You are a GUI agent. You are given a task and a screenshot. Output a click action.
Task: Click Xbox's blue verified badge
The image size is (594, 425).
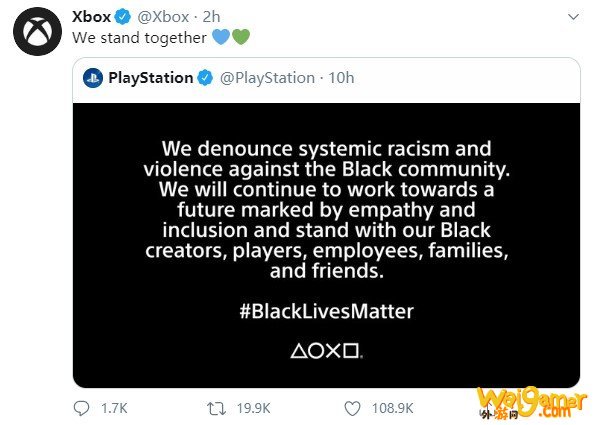(123, 17)
